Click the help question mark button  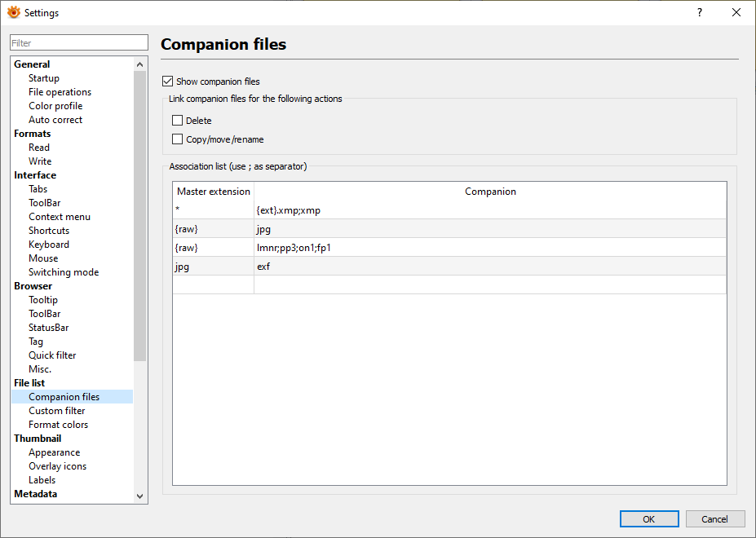coord(699,12)
